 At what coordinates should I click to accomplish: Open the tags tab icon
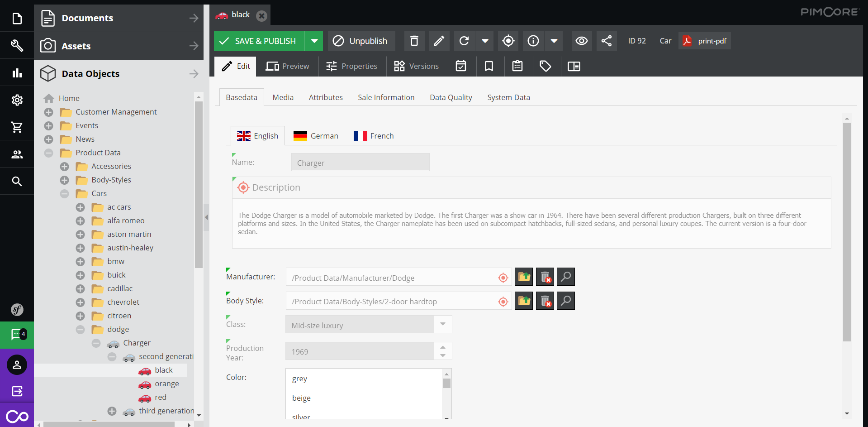pyautogui.click(x=545, y=66)
